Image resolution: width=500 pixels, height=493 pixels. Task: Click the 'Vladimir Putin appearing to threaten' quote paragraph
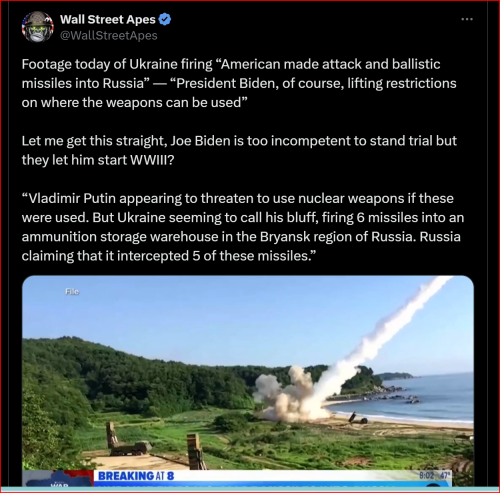(x=243, y=227)
